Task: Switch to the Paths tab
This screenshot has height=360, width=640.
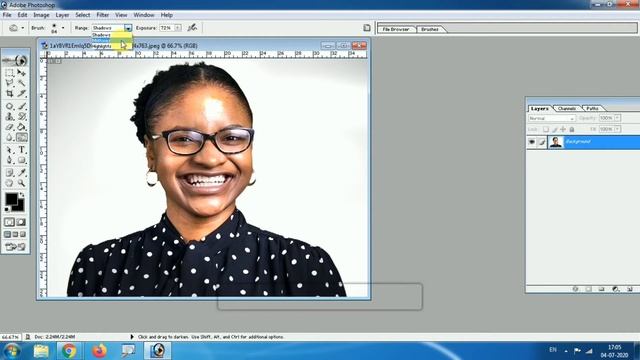Action: [592, 109]
